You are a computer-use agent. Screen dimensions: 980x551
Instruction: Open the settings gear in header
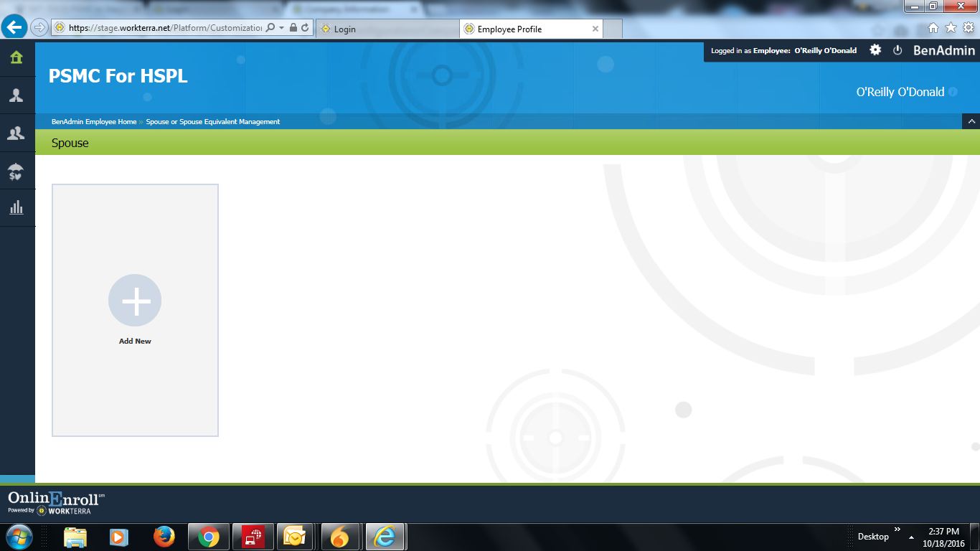875,50
